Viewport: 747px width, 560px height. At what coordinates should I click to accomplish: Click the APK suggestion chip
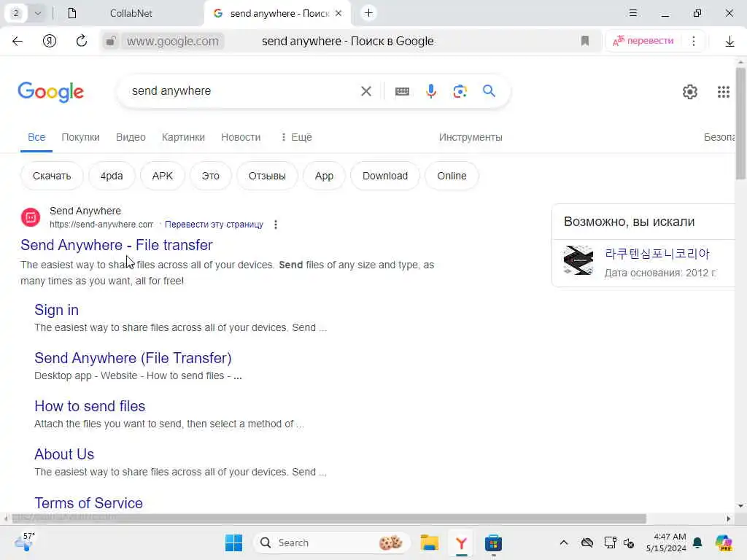pos(163,176)
